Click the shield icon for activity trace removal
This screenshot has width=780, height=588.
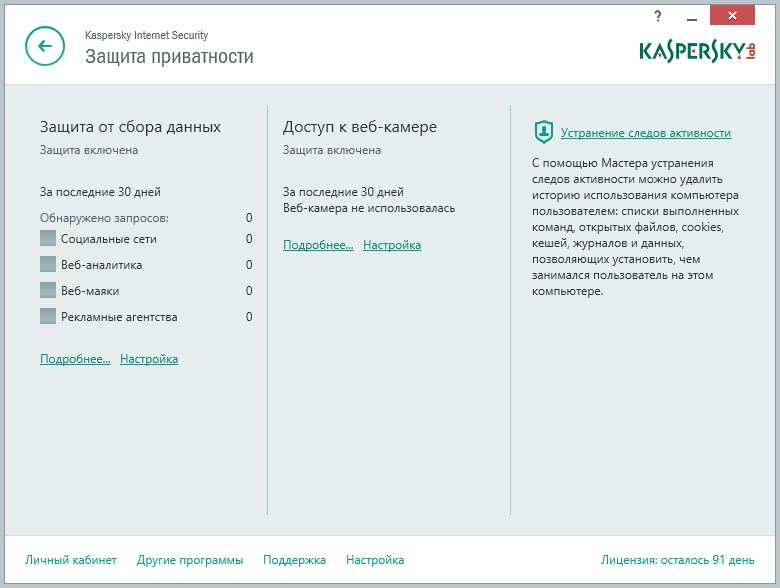(x=543, y=132)
